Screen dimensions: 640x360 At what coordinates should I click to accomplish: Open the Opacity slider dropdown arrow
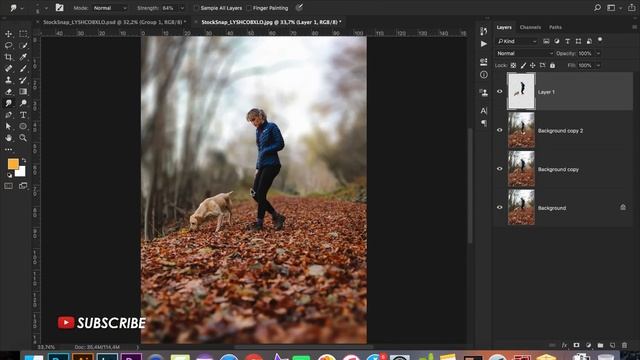point(598,53)
